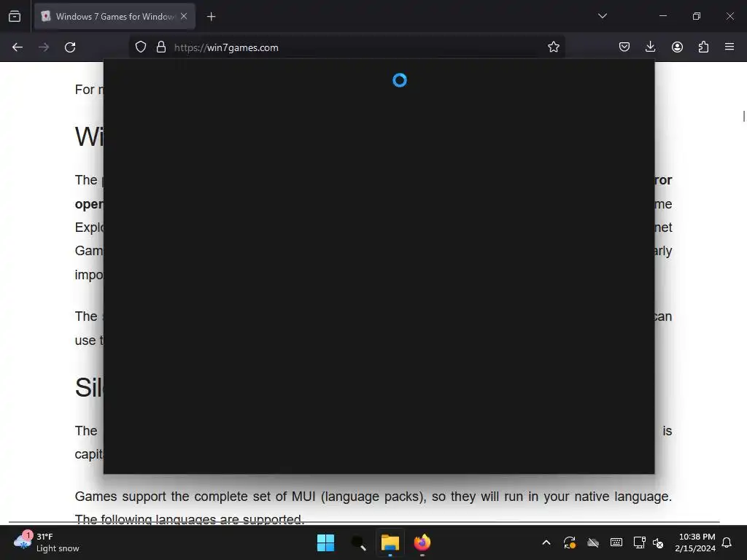Close the Windows 7 Games tab
The width and height of the screenshot is (747, 560).
click(184, 16)
